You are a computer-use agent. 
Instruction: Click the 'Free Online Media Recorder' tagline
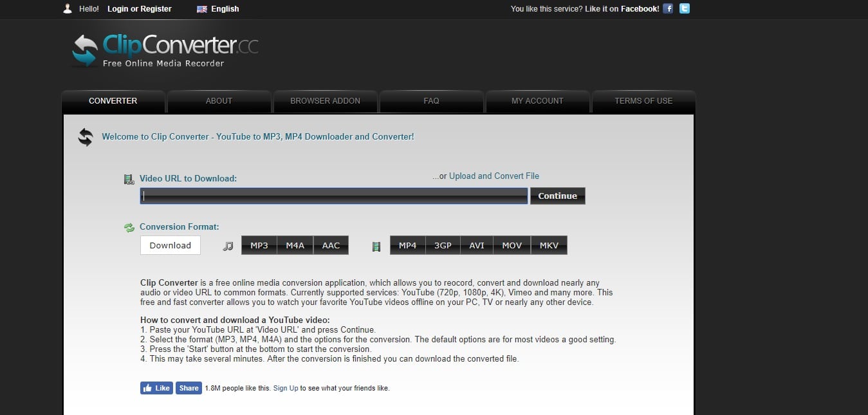point(163,63)
